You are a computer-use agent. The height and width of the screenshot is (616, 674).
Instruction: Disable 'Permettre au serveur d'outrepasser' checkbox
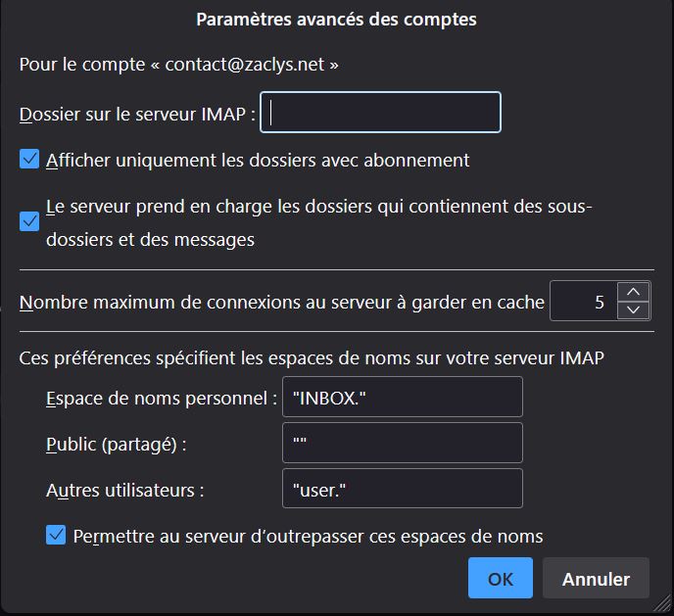tap(56, 536)
